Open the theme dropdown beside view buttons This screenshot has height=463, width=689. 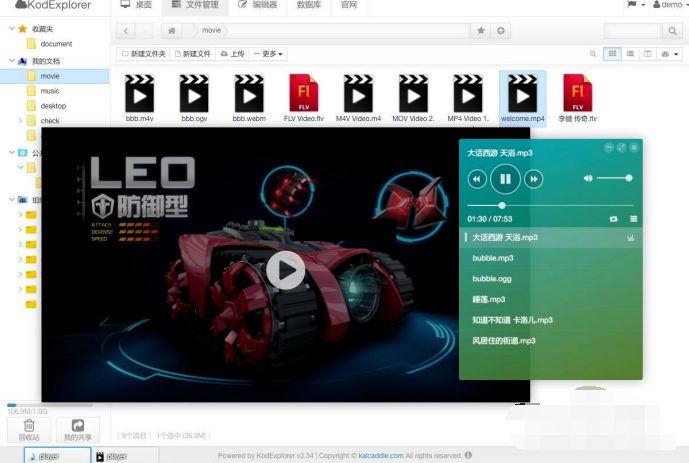tap(669, 54)
